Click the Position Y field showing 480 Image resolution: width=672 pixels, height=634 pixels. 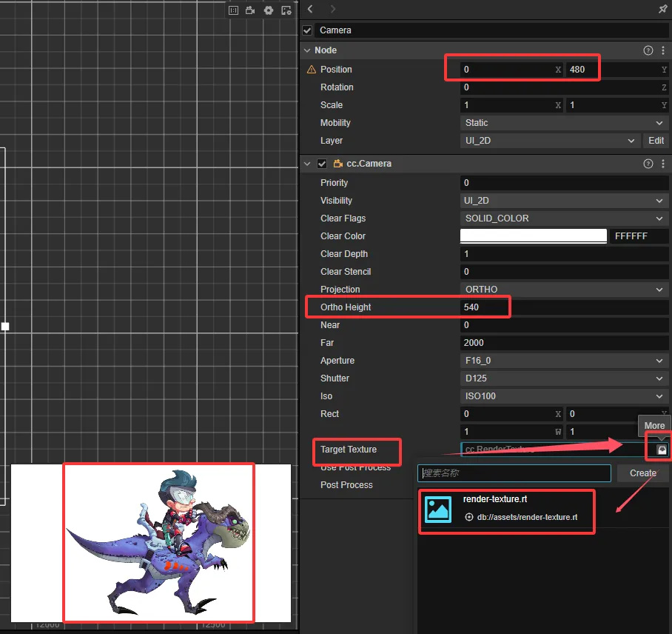[x=616, y=70]
